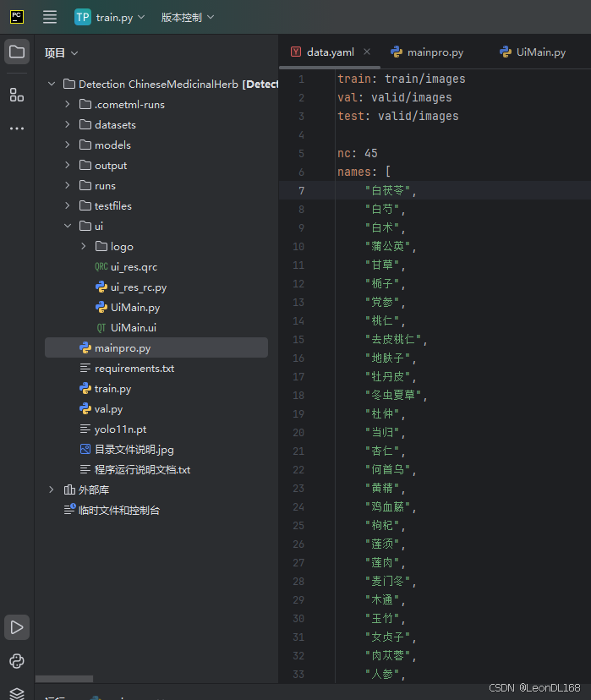
Task: Open the main hamburger menu
Action: click(50, 18)
